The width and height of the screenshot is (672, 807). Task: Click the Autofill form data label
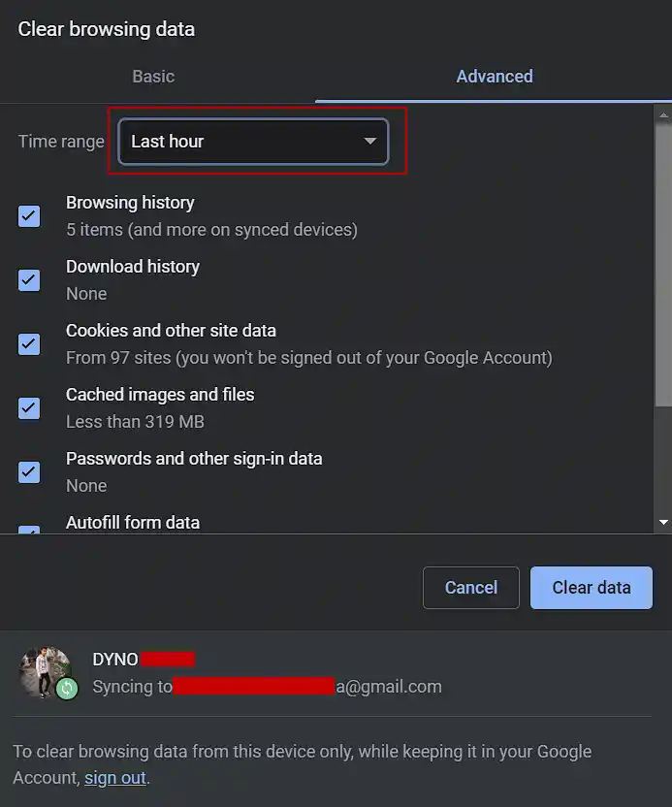[x=133, y=523]
